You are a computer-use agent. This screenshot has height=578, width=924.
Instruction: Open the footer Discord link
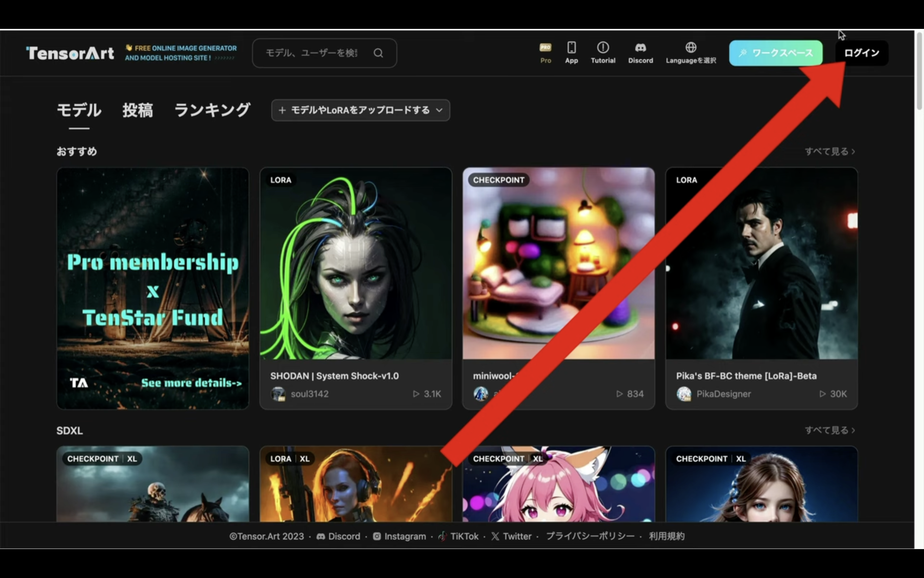(x=338, y=536)
